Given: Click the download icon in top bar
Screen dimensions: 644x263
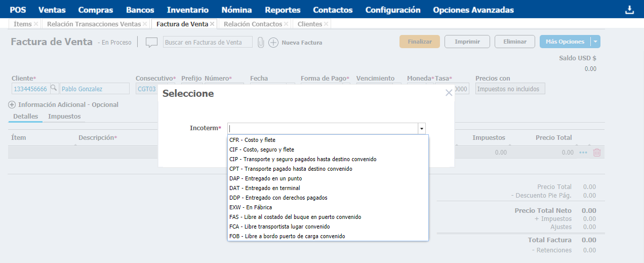Looking at the screenshot, I should [629, 10].
